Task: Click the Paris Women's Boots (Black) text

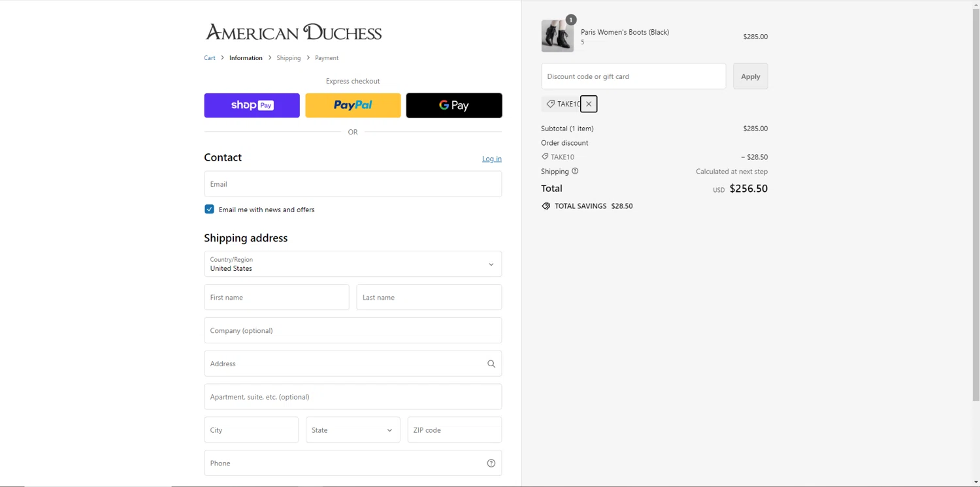Action: click(625, 32)
